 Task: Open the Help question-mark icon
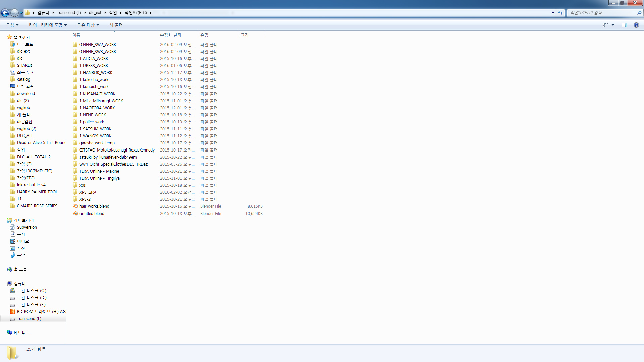(636, 25)
